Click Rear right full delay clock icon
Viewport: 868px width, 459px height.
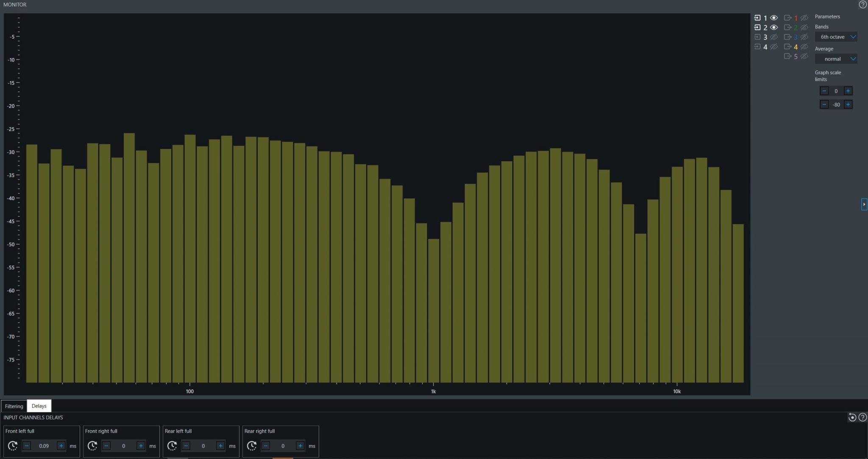pyautogui.click(x=252, y=446)
